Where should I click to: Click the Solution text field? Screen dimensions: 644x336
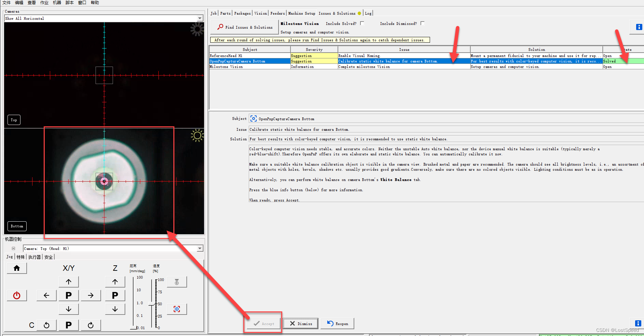[446, 139]
